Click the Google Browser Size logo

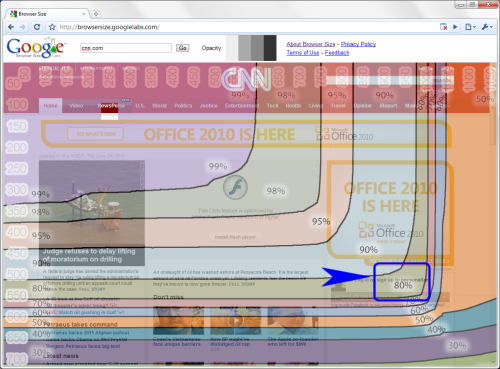[x=35, y=48]
